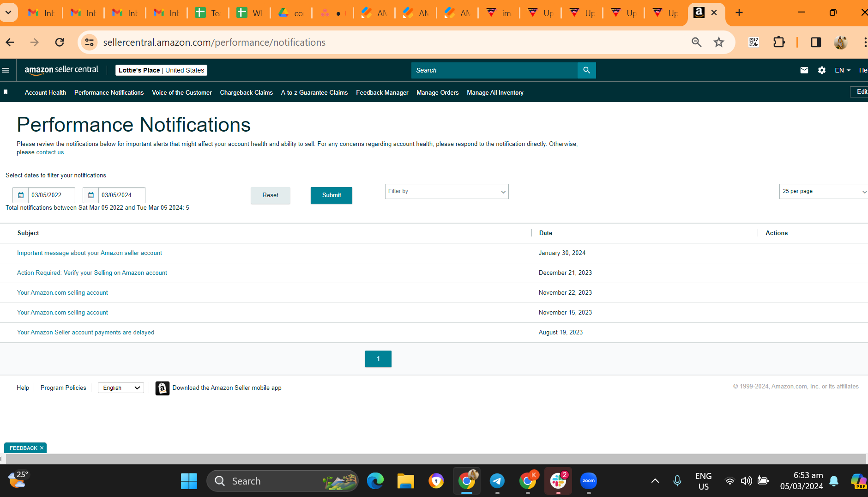Click the Submit button
The width and height of the screenshot is (868, 497).
point(332,195)
